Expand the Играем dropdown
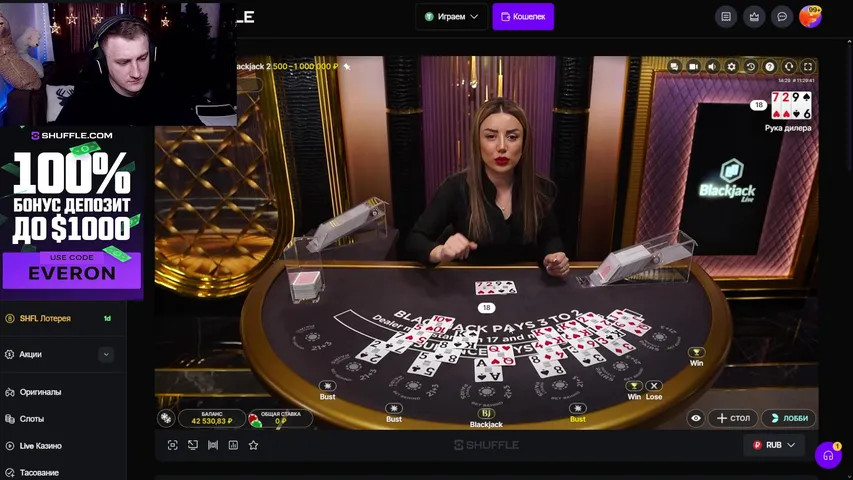This screenshot has width=853, height=480. (451, 16)
